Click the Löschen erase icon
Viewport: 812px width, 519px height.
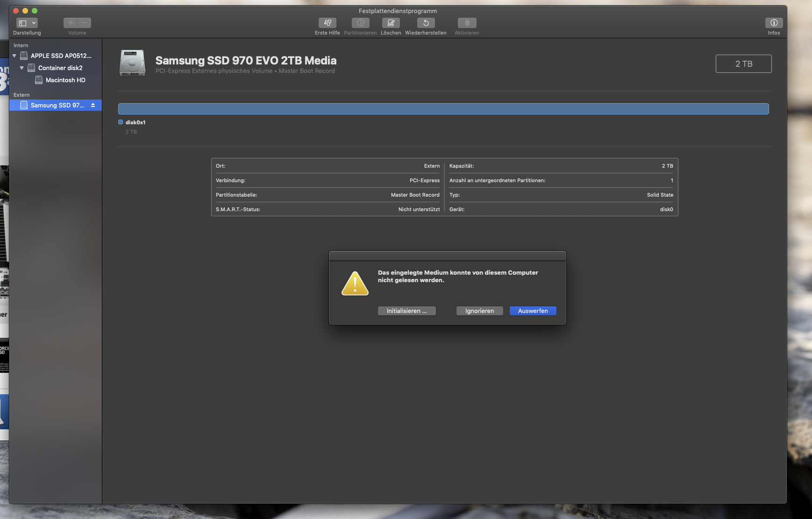391,23
